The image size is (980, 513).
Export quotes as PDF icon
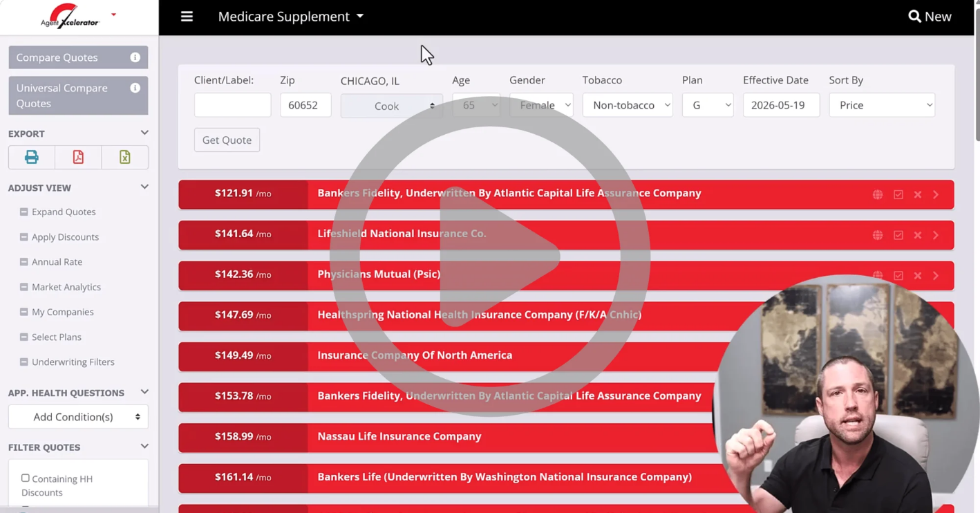click(78, 157)
